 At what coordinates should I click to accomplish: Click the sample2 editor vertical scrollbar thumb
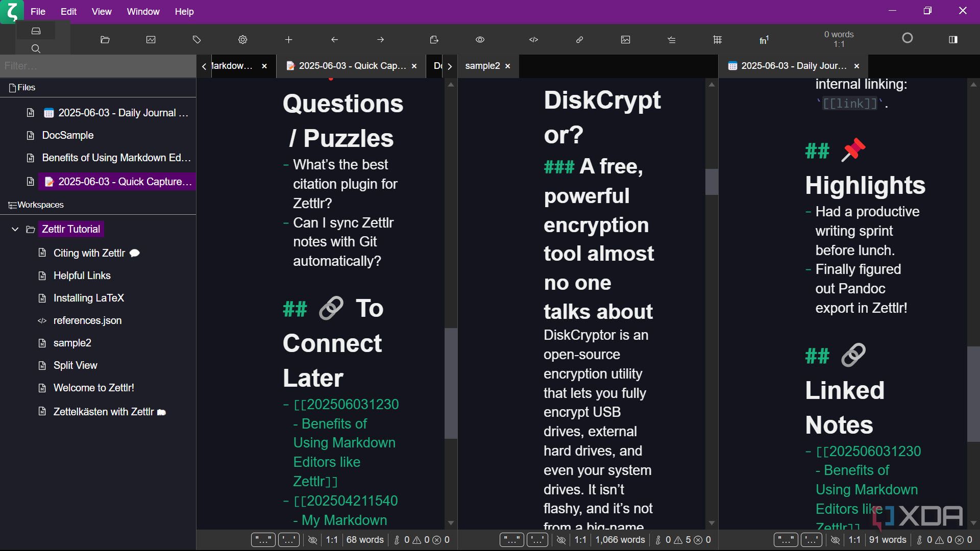tap(712, 182)
